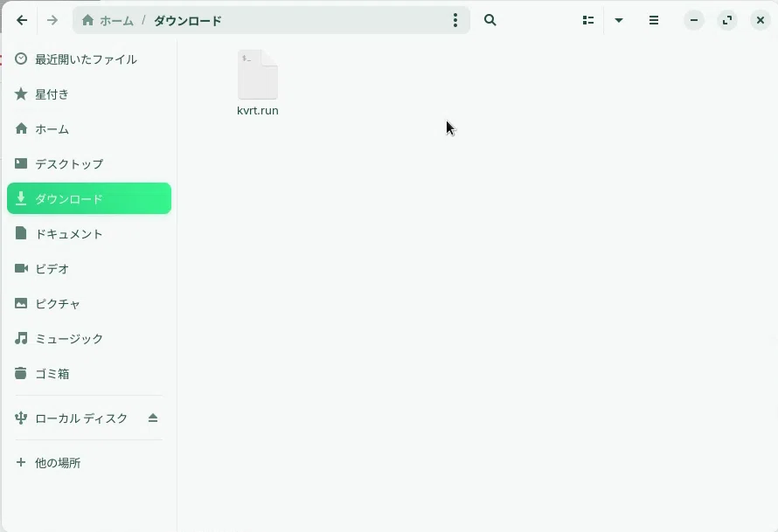Click the desktop icon beside デスクトップ
Viewport: 778px width, 532px height.
click(x=21, y=163)
